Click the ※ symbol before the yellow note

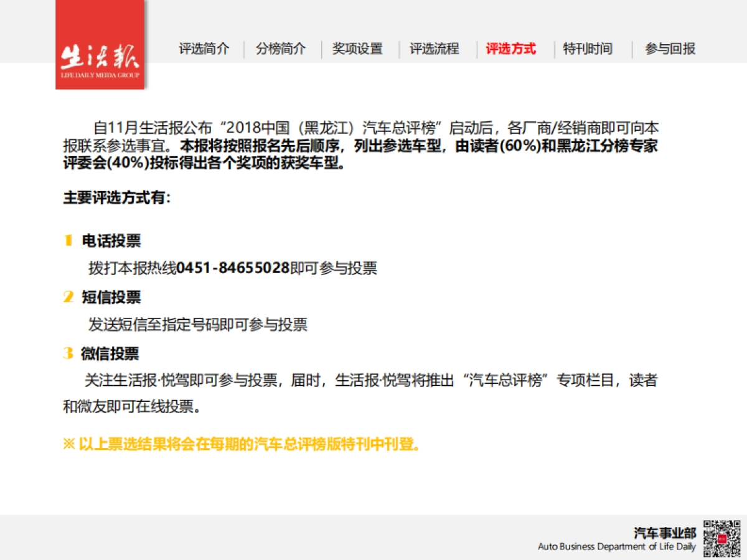[68, 443]
